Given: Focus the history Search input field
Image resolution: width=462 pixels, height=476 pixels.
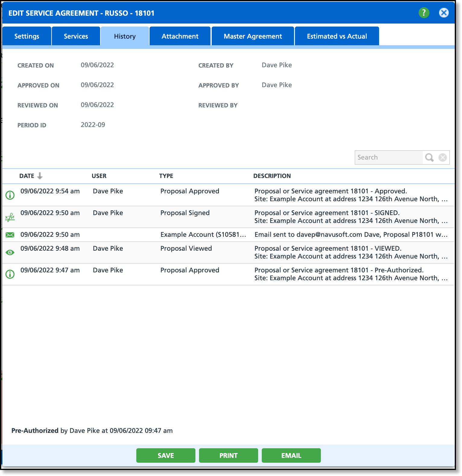Looking at the screenshot, I should (389, 157).
